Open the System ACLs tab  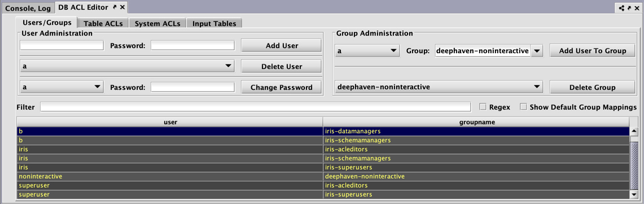(x=157, y=23)
